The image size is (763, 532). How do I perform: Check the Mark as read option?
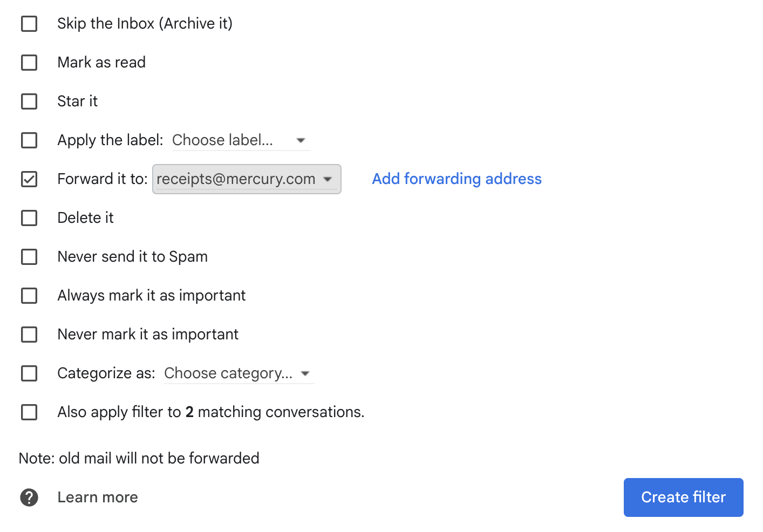29,63
